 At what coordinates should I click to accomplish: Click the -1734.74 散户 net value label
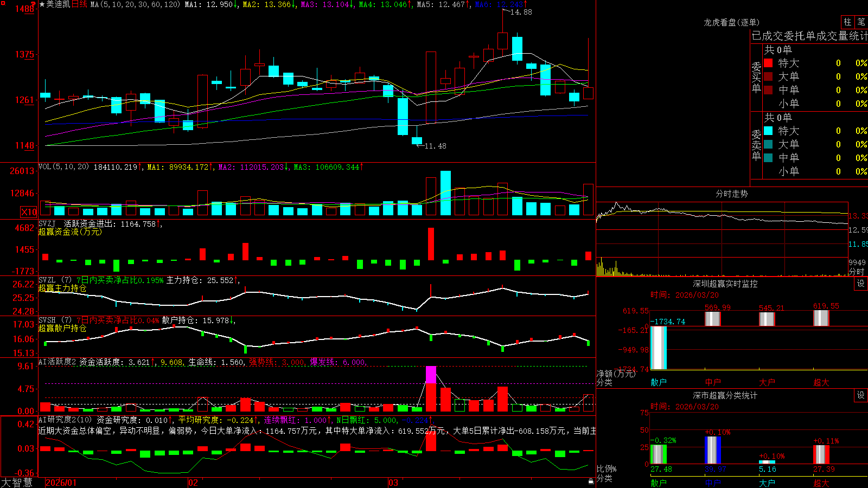(x=668, y=322)
